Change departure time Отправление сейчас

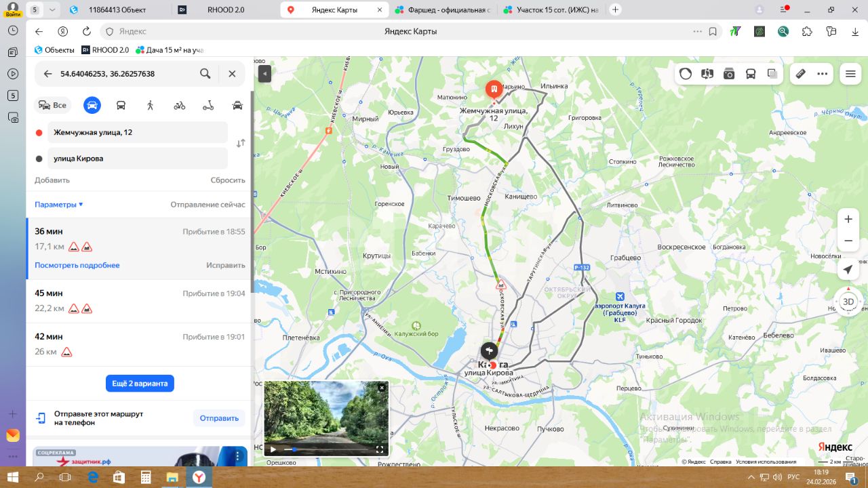point(208,205)
